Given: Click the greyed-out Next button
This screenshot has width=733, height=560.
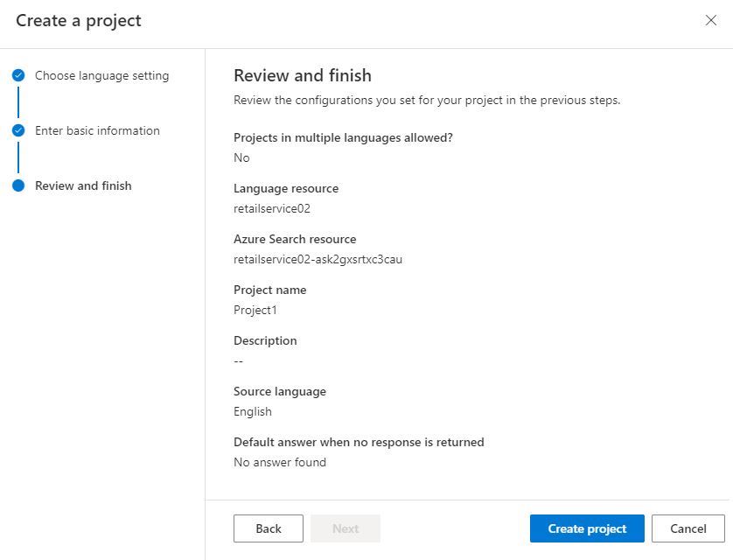Looking at the screenshot, I should (x=346, y=528).
